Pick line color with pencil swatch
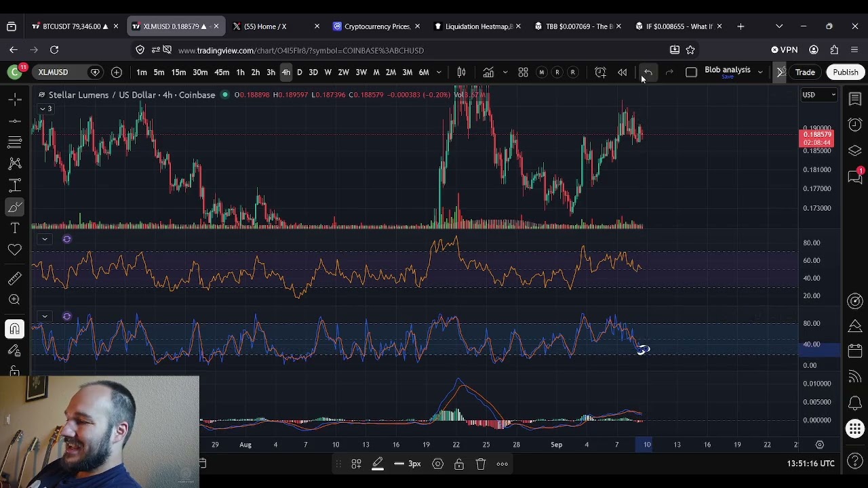The image size is (868, 488). [x=378, y=464]
